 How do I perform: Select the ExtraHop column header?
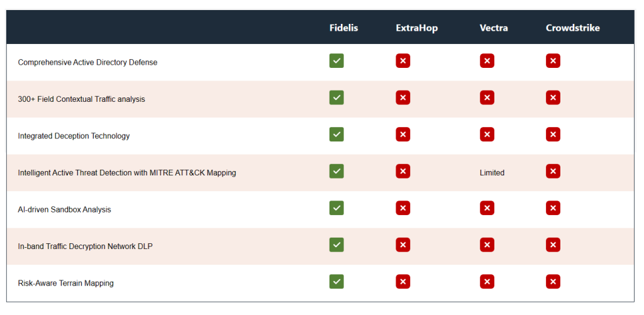416,28
